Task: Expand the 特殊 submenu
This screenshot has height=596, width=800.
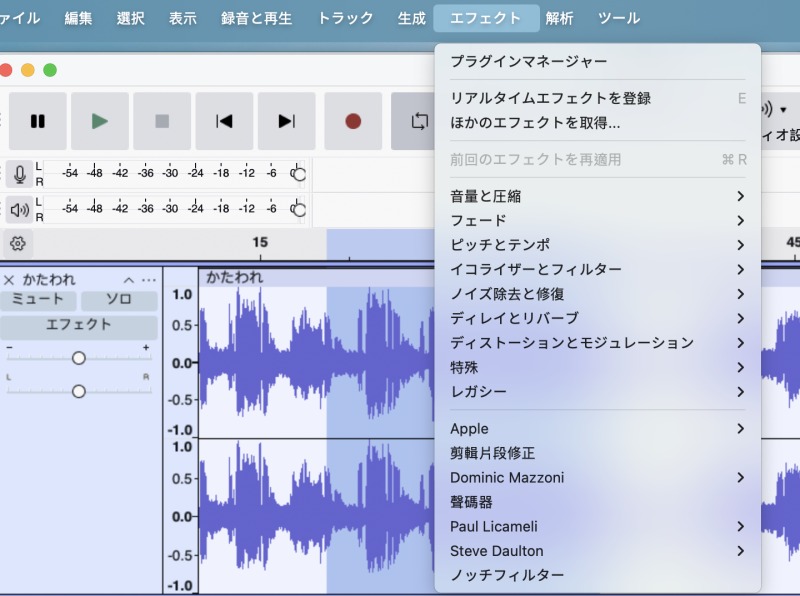Action: point(597,368)
